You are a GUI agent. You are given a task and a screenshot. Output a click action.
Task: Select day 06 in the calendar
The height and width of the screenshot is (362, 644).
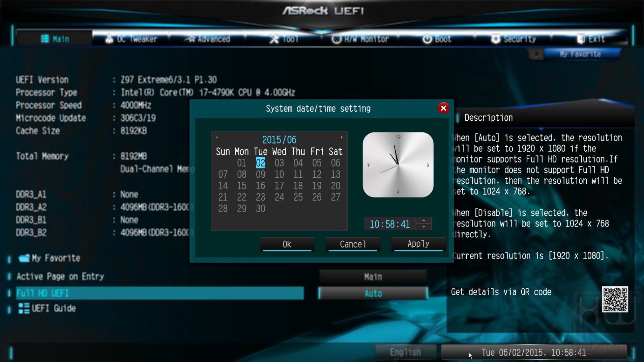tap(335, 163)
